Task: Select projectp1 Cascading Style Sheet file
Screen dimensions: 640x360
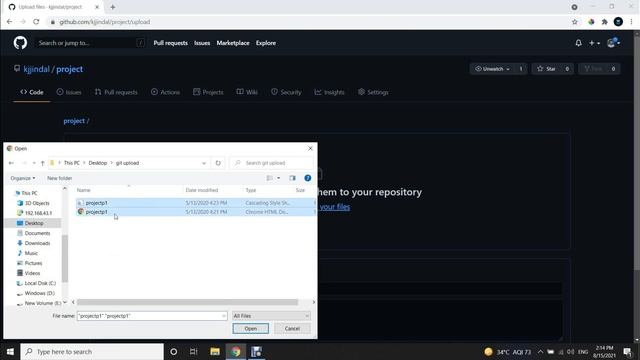Action: click(195, 203)
